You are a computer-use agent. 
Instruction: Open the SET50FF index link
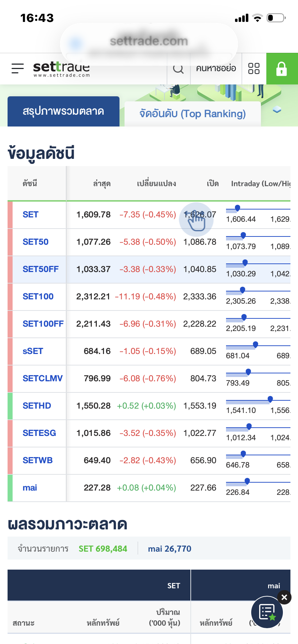pos(41,269)
